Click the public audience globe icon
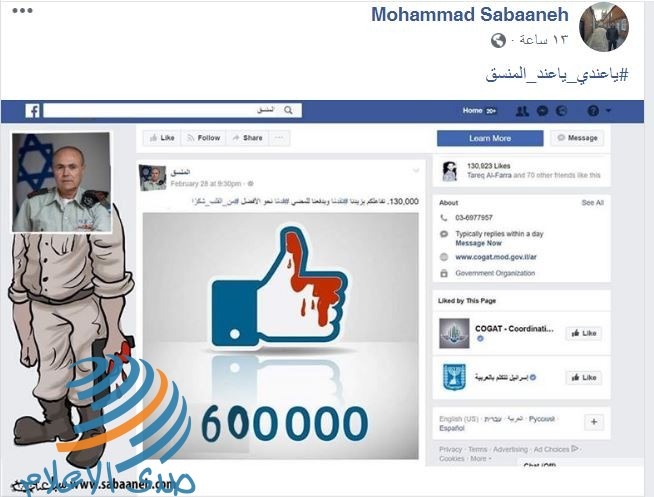Viewport: 654px width, 497px height. point(498,41)
